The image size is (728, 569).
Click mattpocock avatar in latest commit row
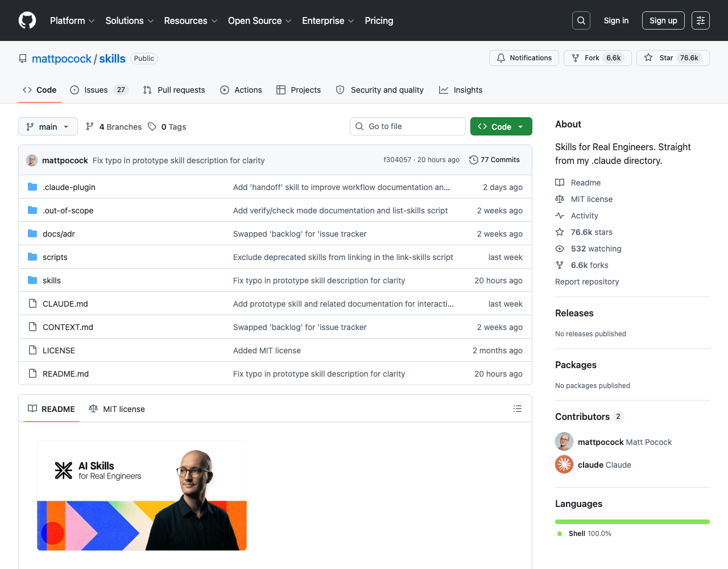pyautogui.click(x=32, y=160)
